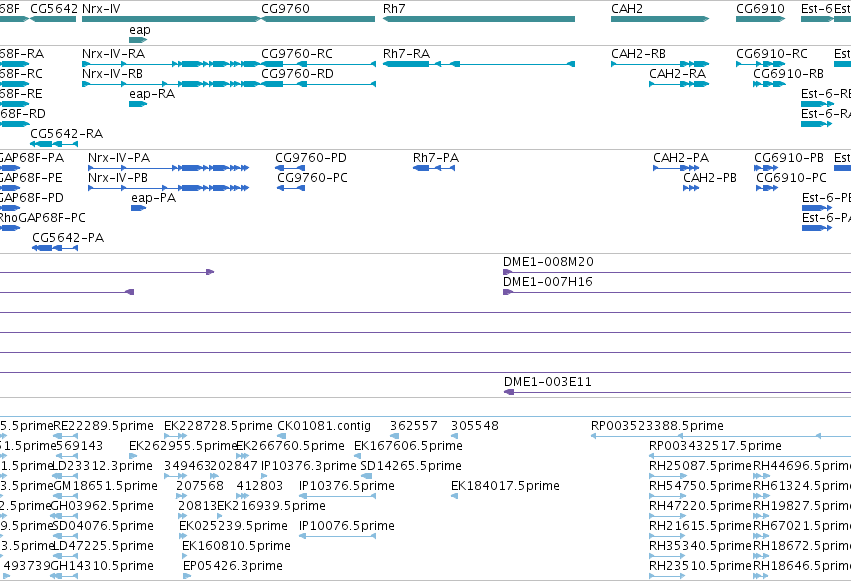Select the 362557 EST label

point(414,426)
